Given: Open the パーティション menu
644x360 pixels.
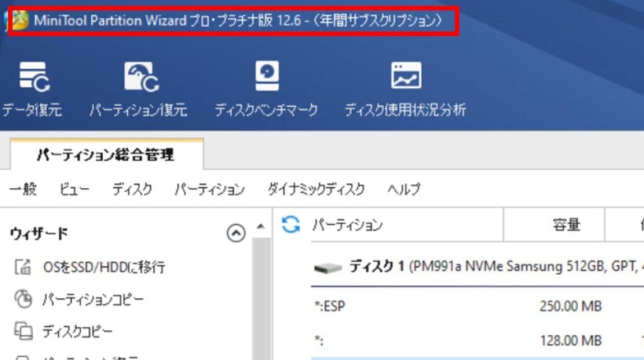Looking at the screenshot, I should pos(209,189).
